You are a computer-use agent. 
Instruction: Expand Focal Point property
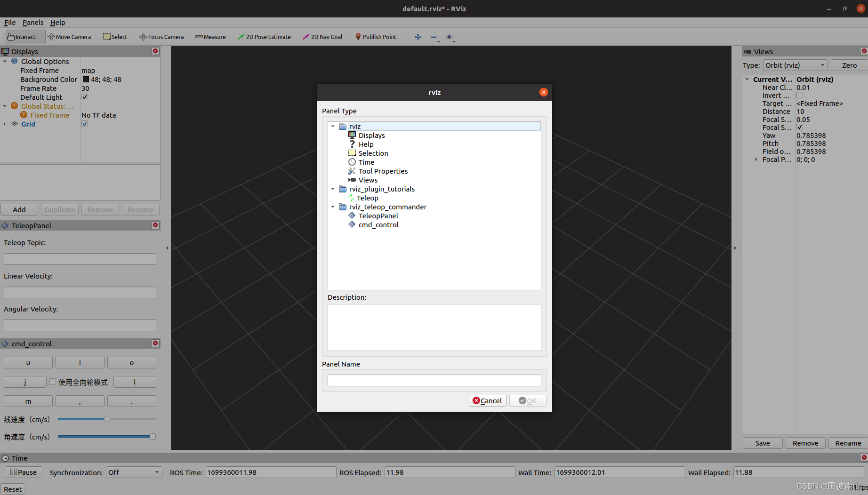tap(756, 159)
